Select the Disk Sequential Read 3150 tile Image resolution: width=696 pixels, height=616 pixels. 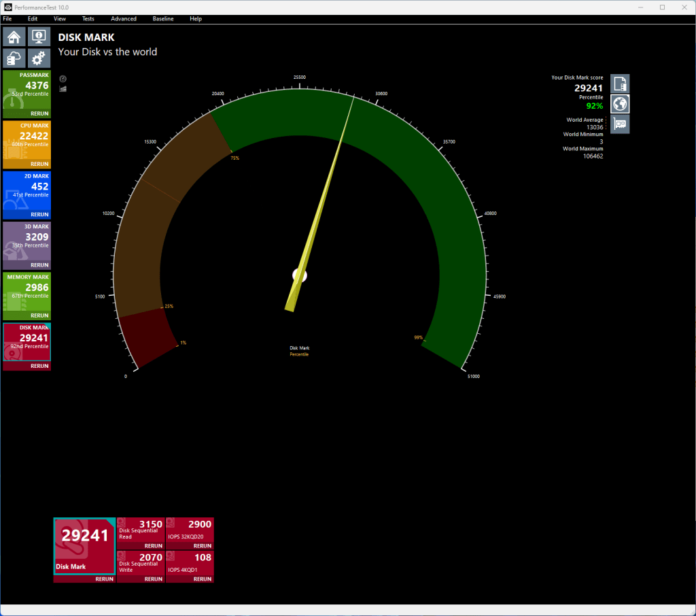tap(141, 530)
